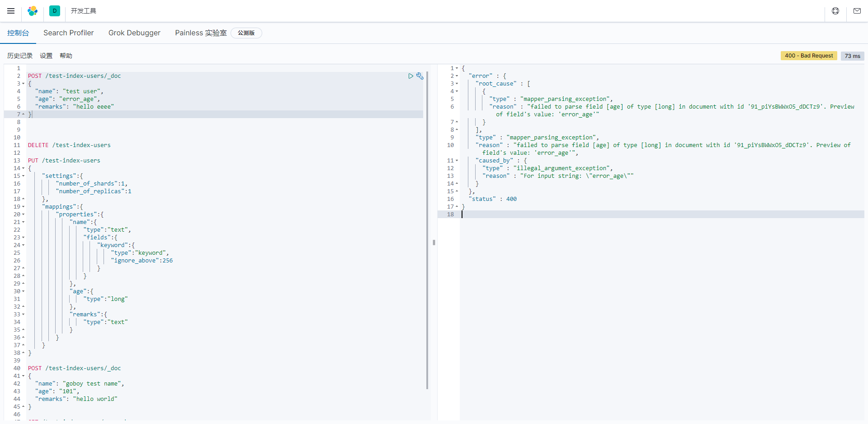868x424 pixels.
Task: Collapse the remarks block at line 33
Action: click(x=24, y=314)
